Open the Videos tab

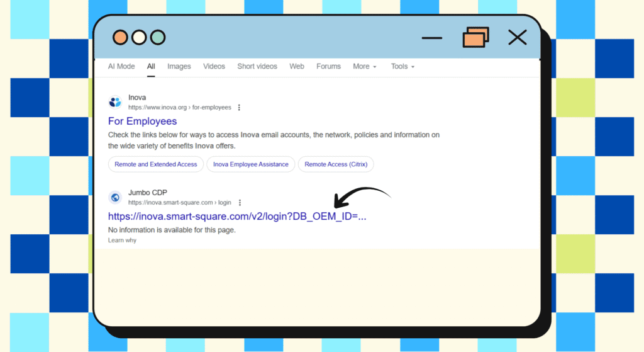pyautogui.click(x=214, y=66)
